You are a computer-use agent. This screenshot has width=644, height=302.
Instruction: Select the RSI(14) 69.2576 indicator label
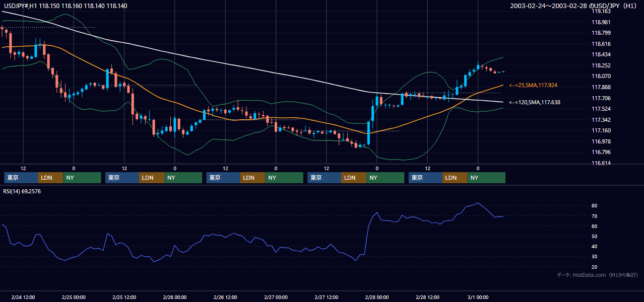click(22, 191)
